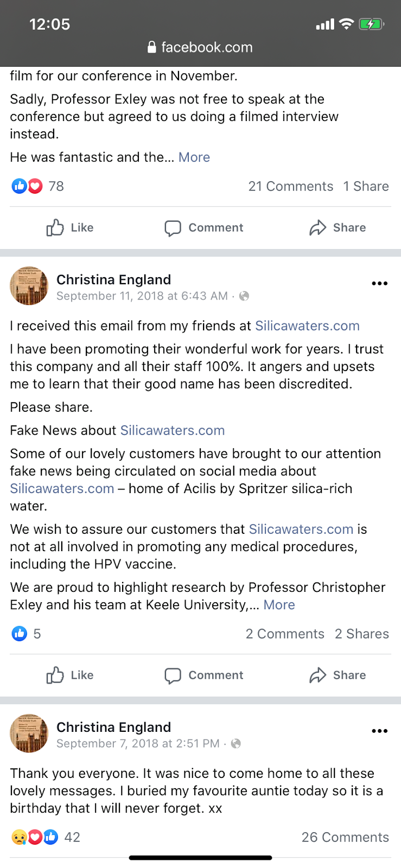
Task: Open first Silicawaters.com link in post
Action: tap(307, 326)
